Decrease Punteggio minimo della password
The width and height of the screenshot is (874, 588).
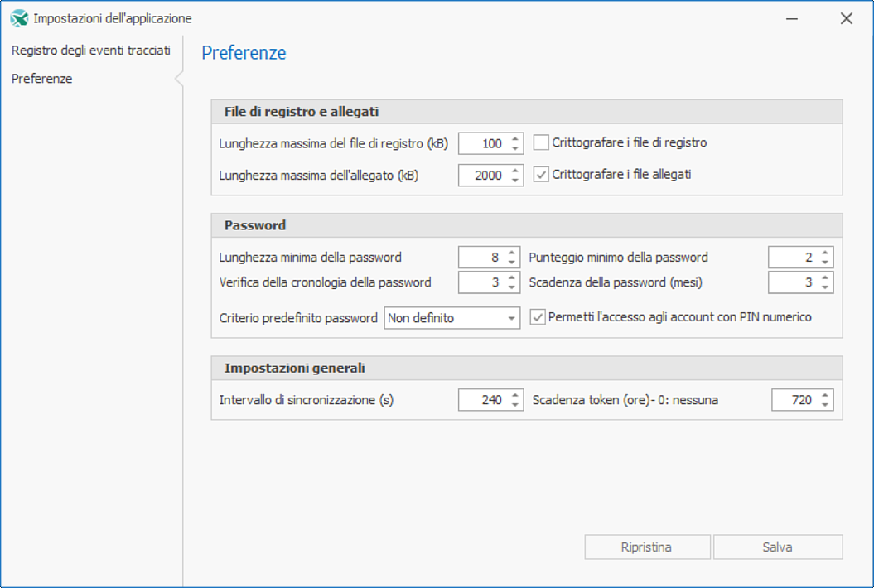[825, 262]
